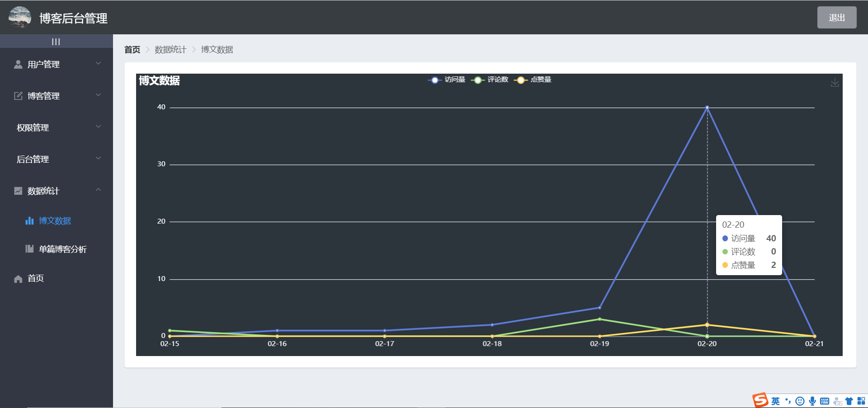Switch input language via 英 indicator
The width and height of the screenshot is (868, 408).
click(x=775, y=401)
